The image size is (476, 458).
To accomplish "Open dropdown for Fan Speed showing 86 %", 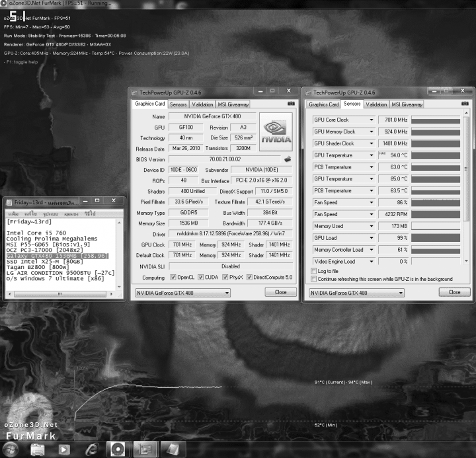I will 372,202.
